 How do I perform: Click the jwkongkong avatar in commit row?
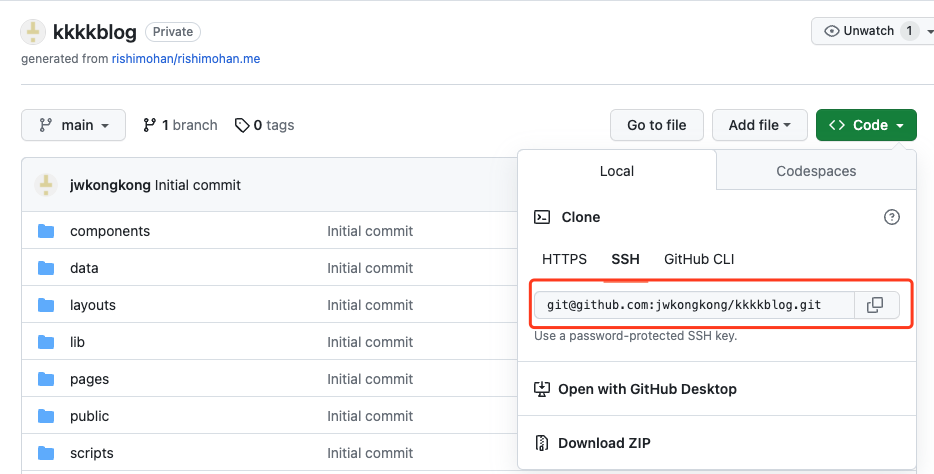click(46, 185)
